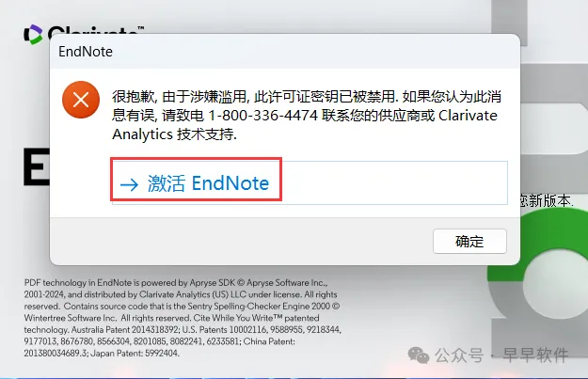Image resolution: width=588 pixels, height=379 pixels.
Task: Click the orange error X icon
Action: click(81, 100)
